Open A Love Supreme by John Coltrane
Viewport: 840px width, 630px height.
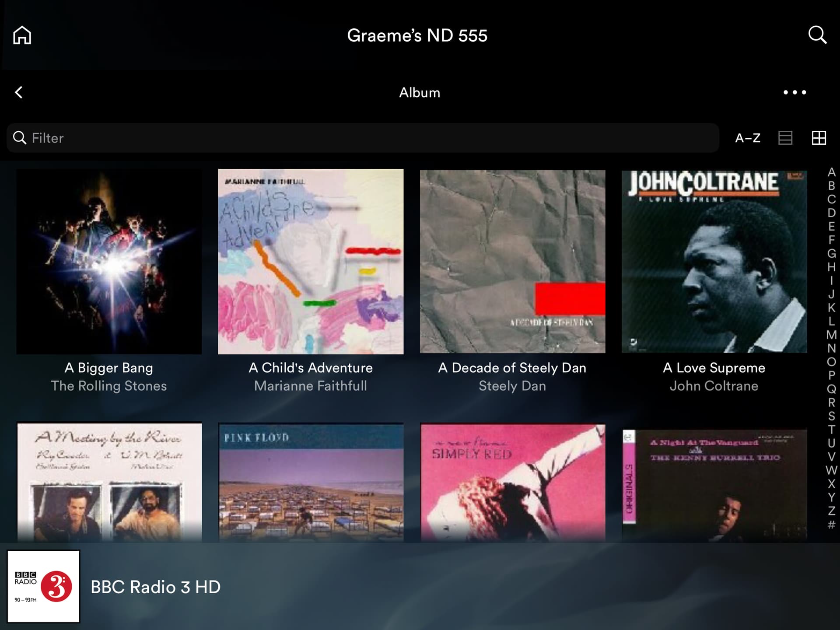pos(714,261)
